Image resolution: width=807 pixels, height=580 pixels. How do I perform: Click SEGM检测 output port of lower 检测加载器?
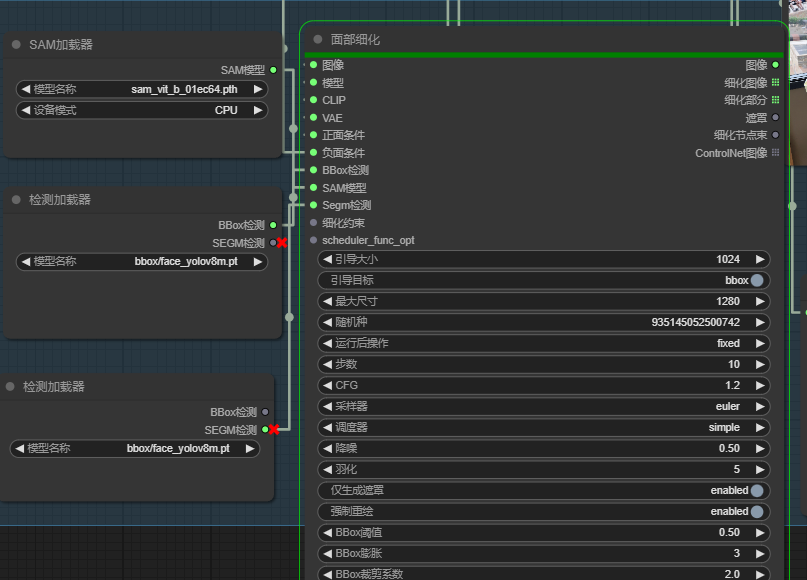pos(265,429)
